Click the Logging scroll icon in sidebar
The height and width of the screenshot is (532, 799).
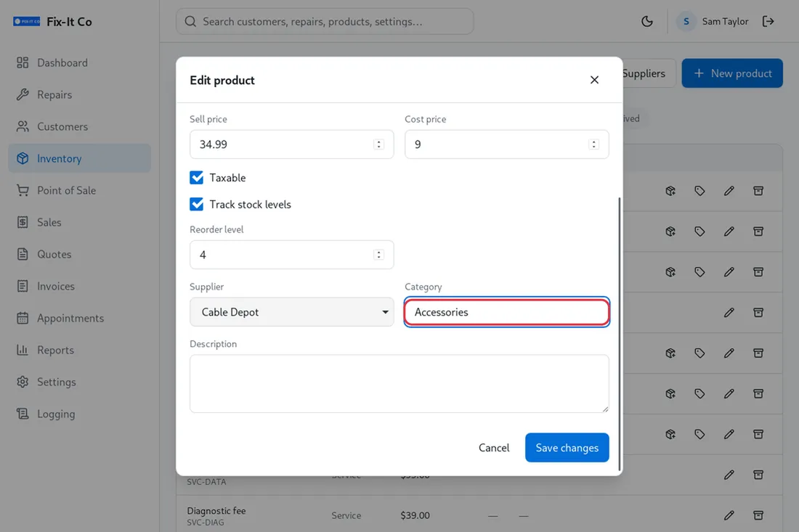tap(23, 414)
